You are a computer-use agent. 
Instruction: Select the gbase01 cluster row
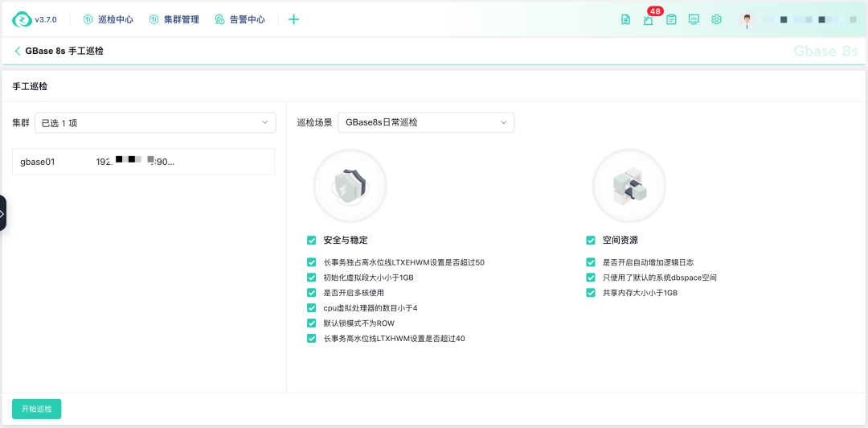143,162
